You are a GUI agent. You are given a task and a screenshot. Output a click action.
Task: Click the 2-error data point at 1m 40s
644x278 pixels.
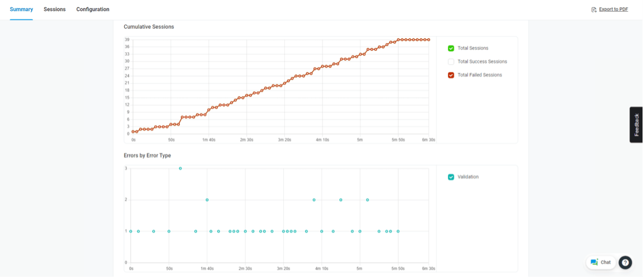coord(207,200)
